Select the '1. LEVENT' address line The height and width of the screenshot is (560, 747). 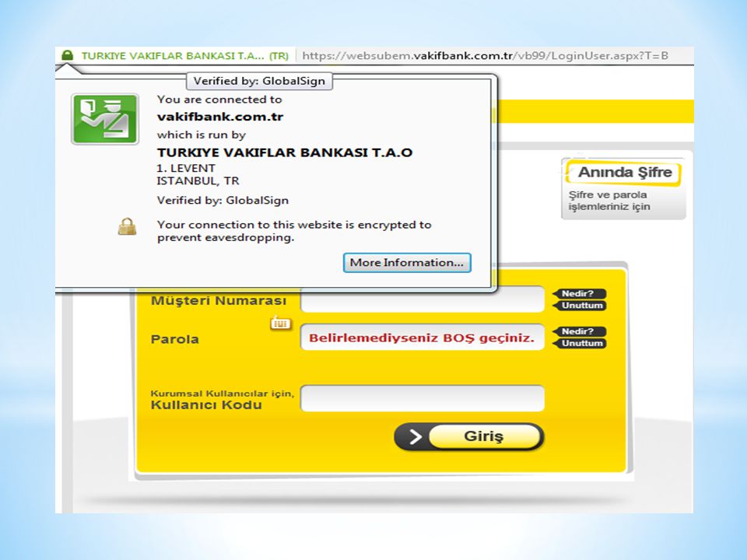tap(186, 168)
